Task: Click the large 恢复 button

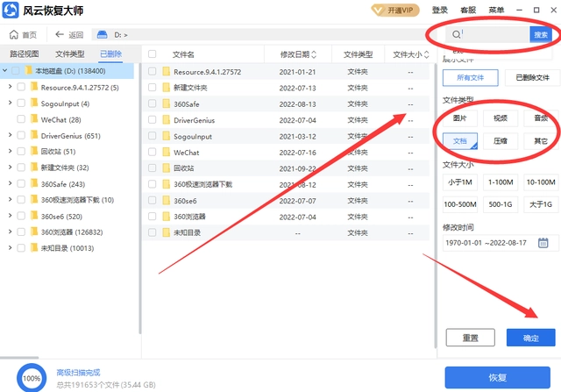Action: [497, 377]
